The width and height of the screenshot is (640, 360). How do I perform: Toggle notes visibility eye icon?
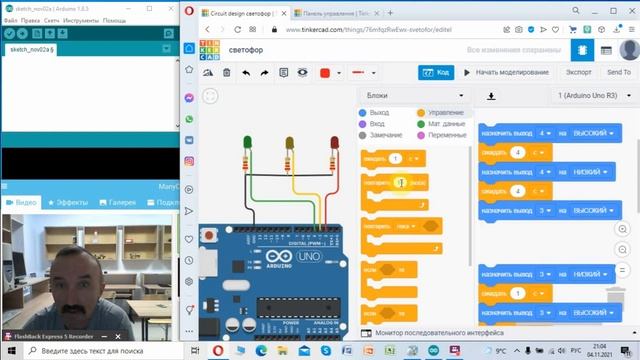point(302,72)
